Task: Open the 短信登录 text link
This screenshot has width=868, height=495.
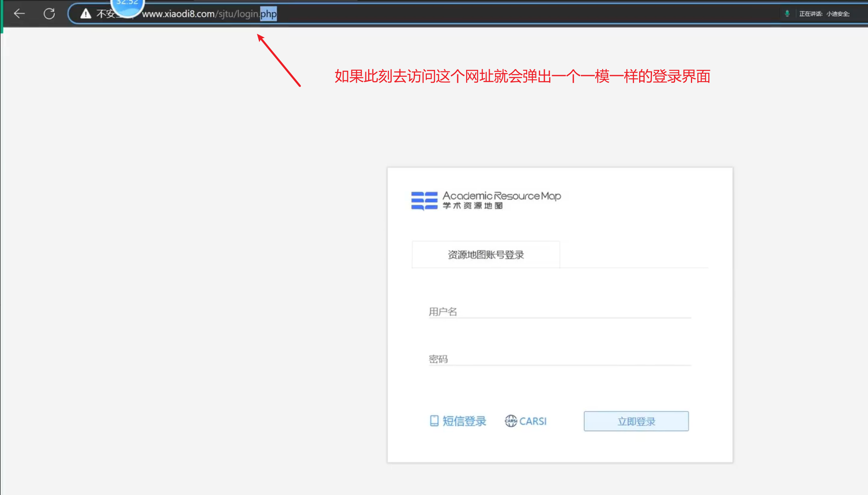Action: [x=465, y=421]
